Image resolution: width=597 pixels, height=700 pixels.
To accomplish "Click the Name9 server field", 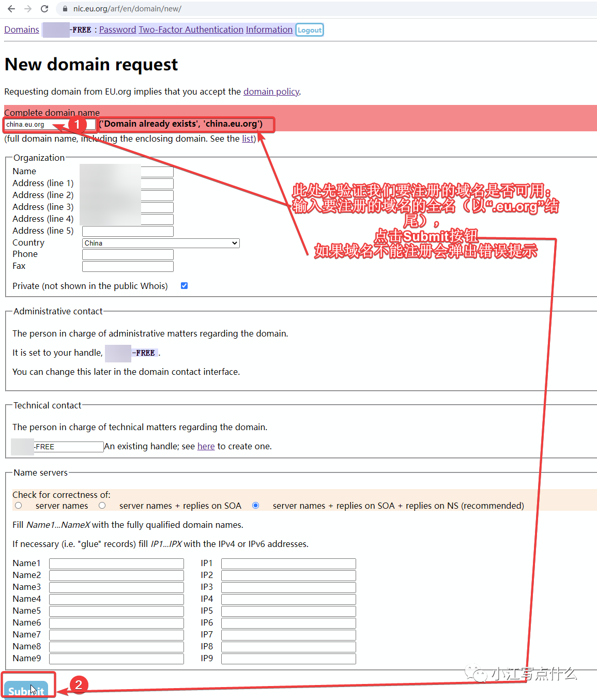I will point(116,659).
